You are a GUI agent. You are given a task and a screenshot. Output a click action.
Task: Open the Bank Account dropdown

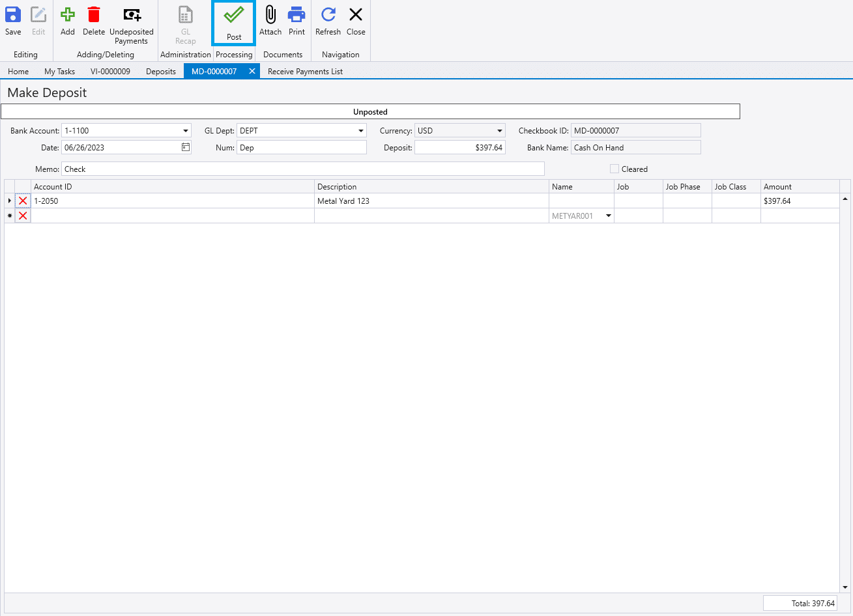(x=184, y=130)
